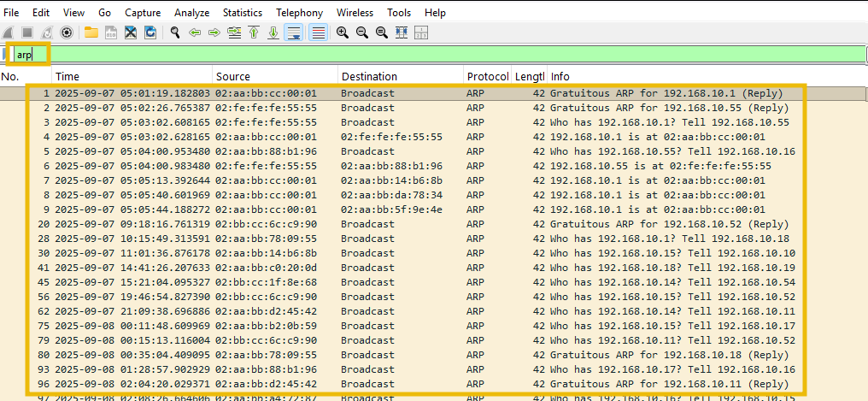Sort by the Source column header
The image size is (868, 401).
click(x=275, y=76)
